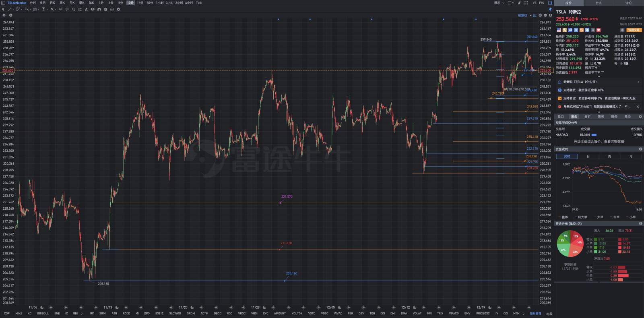
Task: Expand the arrow-shape tool dropdown
Action: point(56,9)
